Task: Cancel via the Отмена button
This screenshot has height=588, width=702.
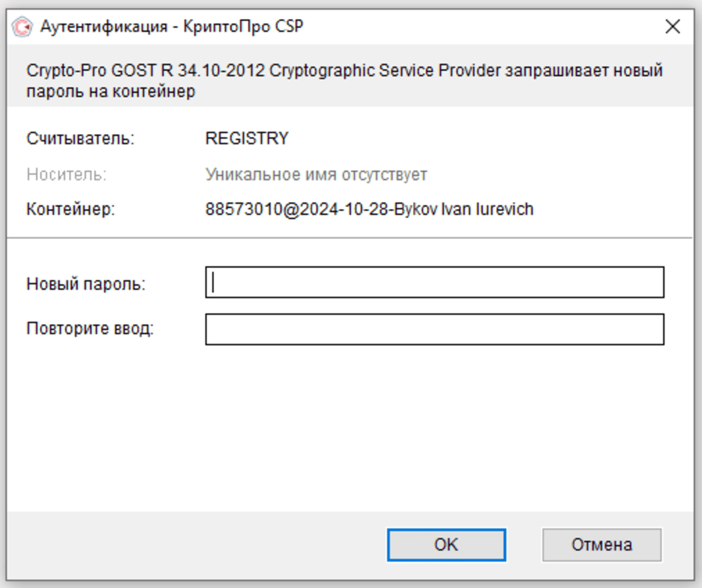Action: click(x=602, y=545)
